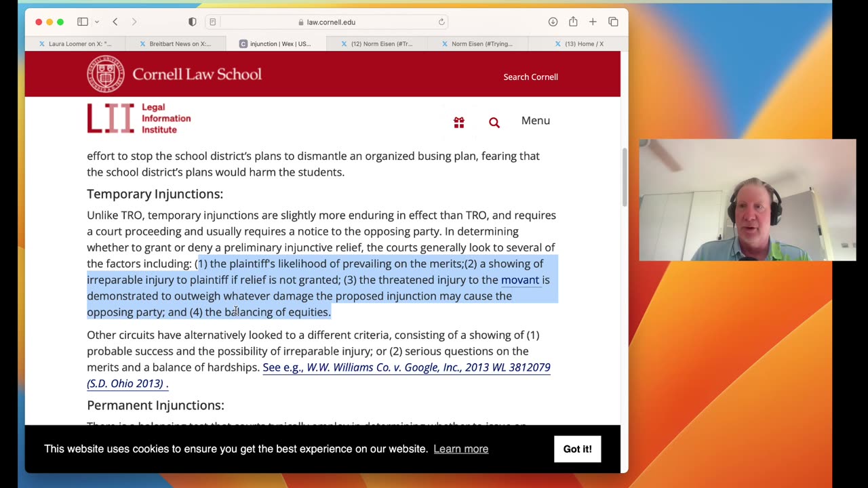Switch to the Breitbart News on X tab
This screenshot has height=488, width=868.
[x=175, y=43]
